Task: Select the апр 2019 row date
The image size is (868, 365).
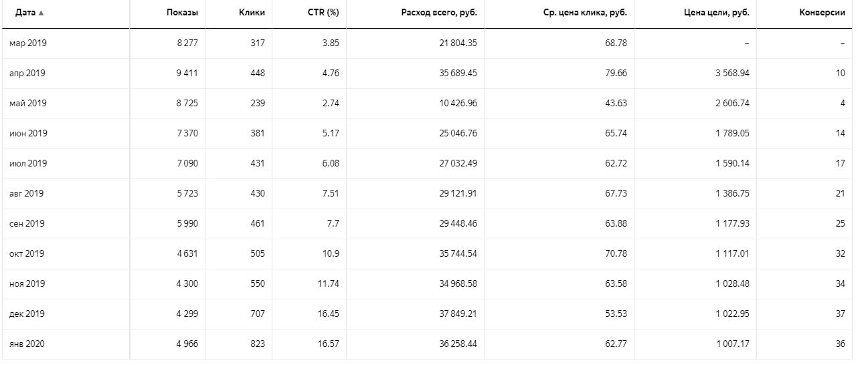Action: coord(27,73)
